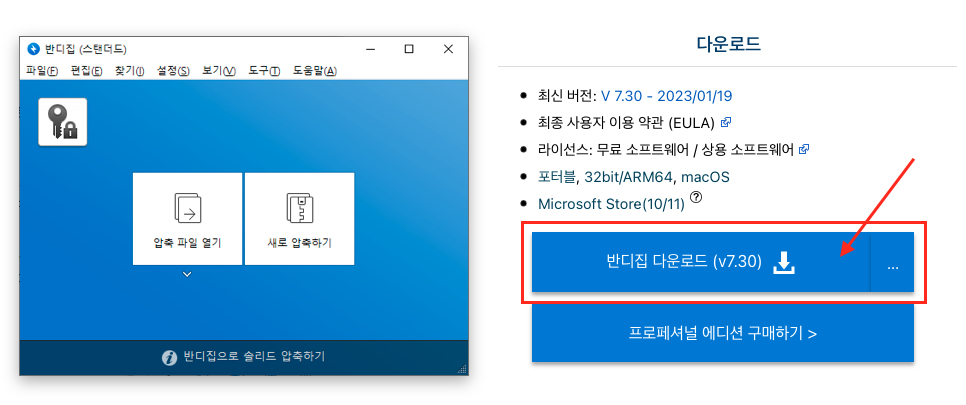This screenshot has height=405, width=966.
Task: Open the 편집(E) menu
Action: (86, 71)
